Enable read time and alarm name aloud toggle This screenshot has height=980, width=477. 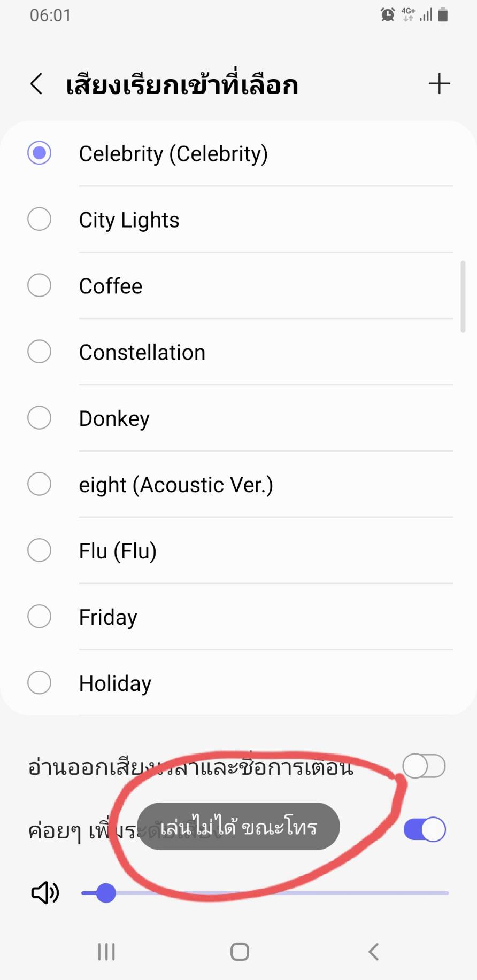pyautogui.click(x=424, y=766)
